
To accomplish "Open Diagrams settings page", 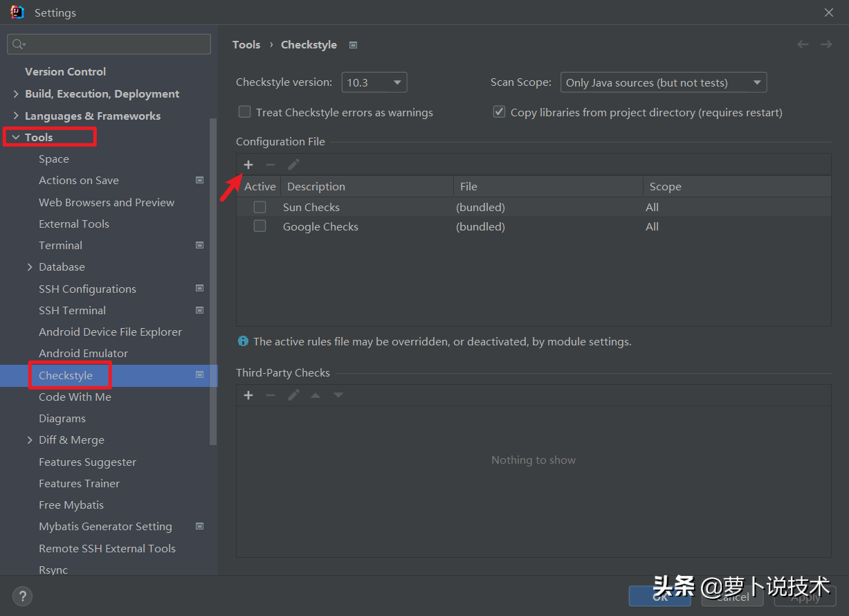I will coord(62,418).
